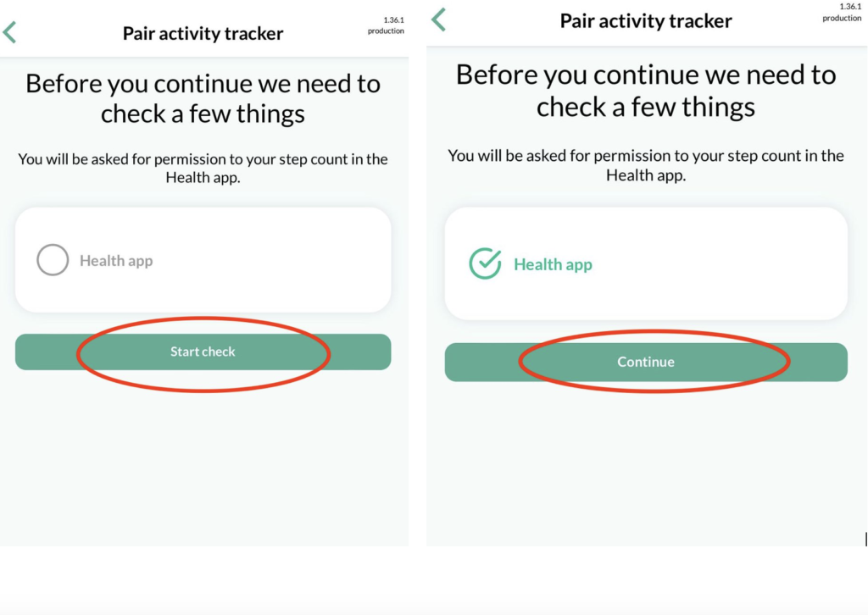868x615 pixels.
Task: Click the step count permission text on left screen
Action: click(x=203, y=168)
